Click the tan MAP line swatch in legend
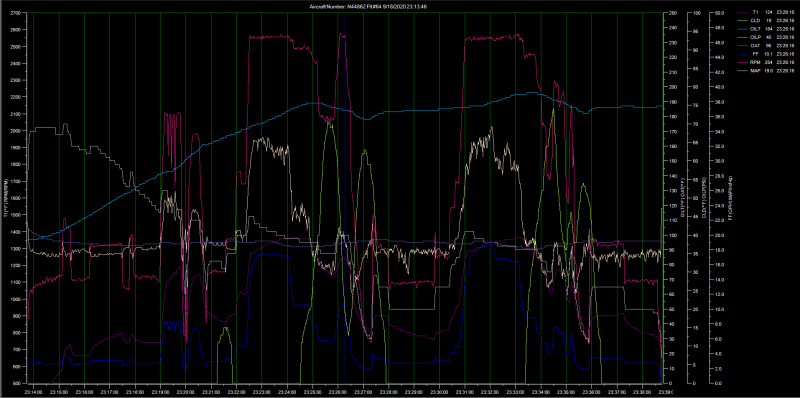 point(743,71)
